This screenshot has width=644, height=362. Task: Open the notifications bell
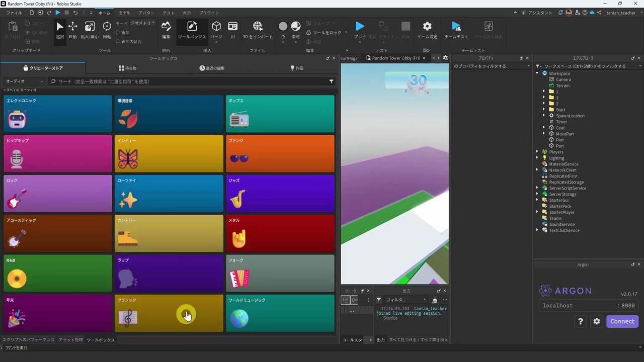point(560,13)
